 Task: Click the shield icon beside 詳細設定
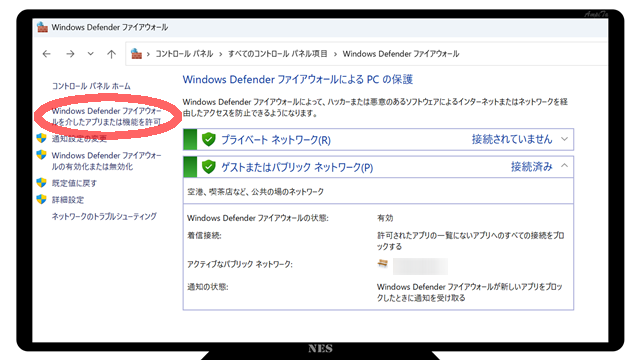pyautogui.click(x=41, y=199)
